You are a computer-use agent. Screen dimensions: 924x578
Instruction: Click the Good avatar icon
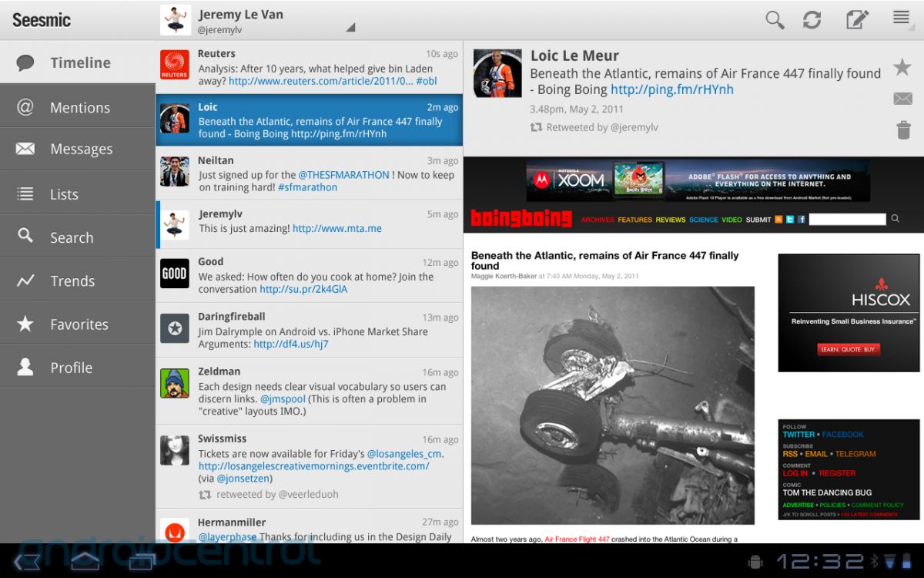pos(174,274)
